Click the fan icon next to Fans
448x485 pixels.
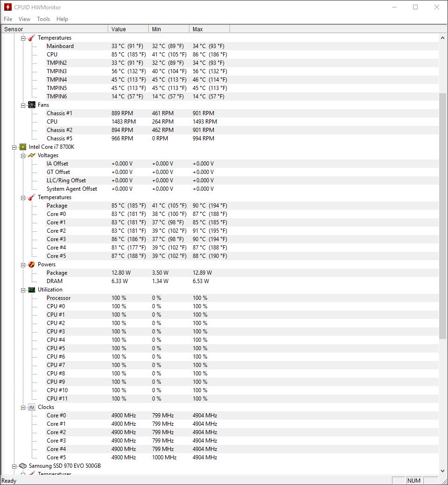(x=31, y=105)
